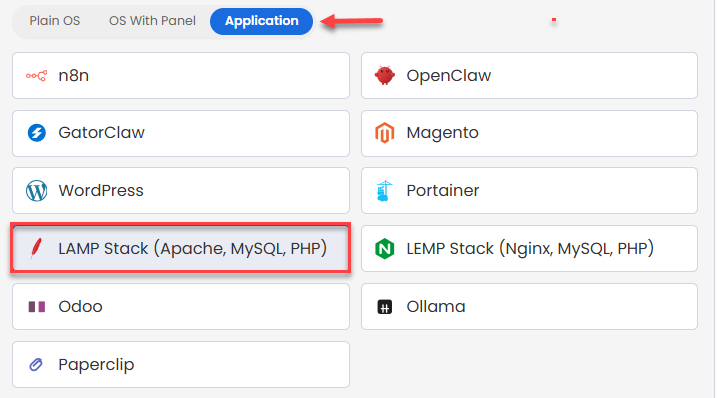Click the green Nginx N icon
717x398 pixels.
coord(385,249)
